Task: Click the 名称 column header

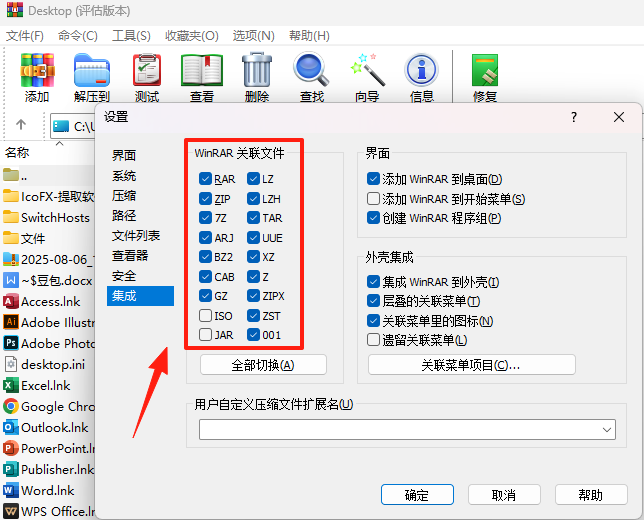Action: (17, 153)
